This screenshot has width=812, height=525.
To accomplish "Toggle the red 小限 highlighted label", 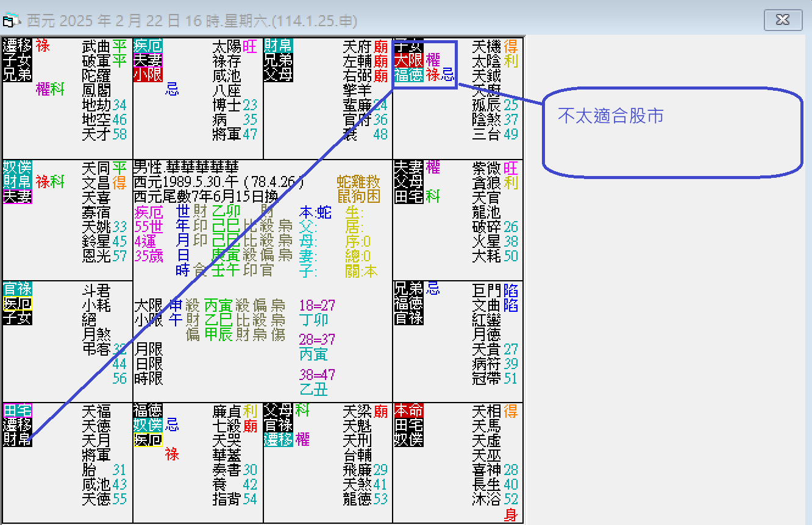I will click(149, 76).
